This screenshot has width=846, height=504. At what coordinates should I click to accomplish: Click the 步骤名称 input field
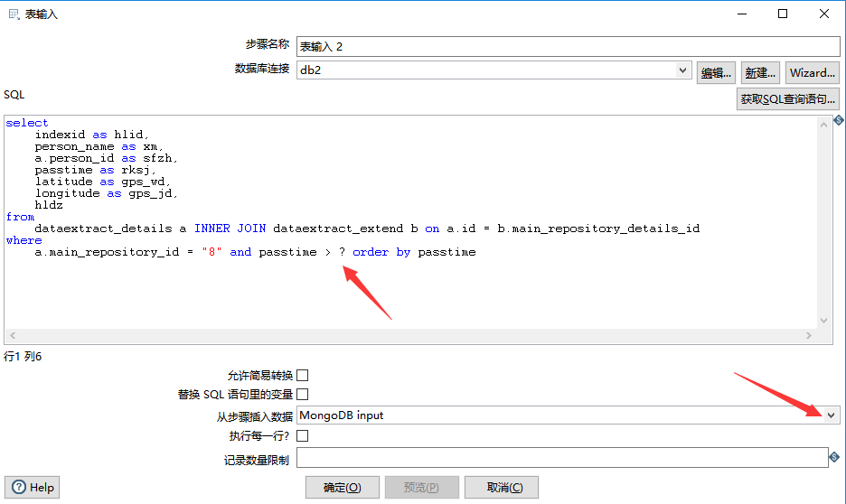568,46
